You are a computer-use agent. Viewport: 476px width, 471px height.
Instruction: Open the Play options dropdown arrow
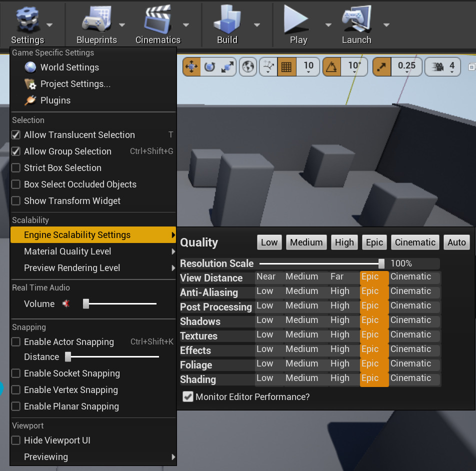(x=328, y=24)
